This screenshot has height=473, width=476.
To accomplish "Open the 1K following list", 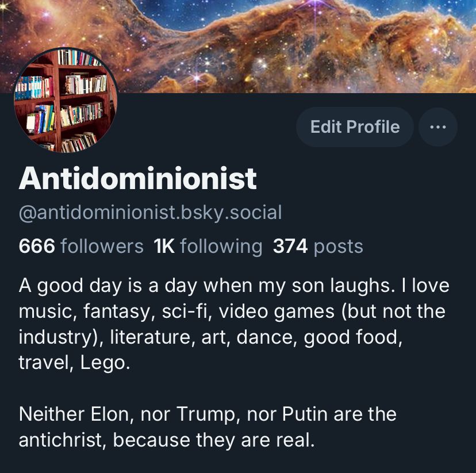I will tap(208, 246).
